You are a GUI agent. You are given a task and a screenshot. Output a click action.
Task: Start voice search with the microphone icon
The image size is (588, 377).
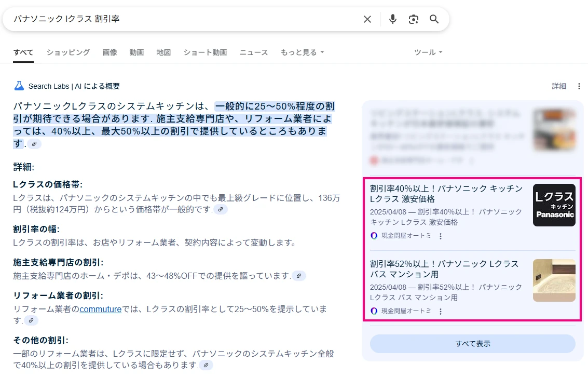coord(393,19)
